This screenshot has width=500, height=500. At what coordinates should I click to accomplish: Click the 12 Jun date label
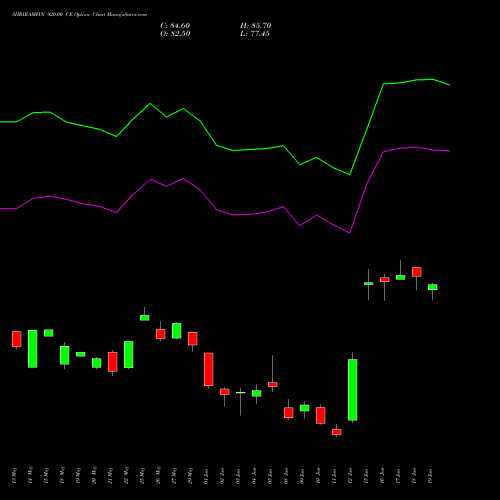[x=350, y=476]
